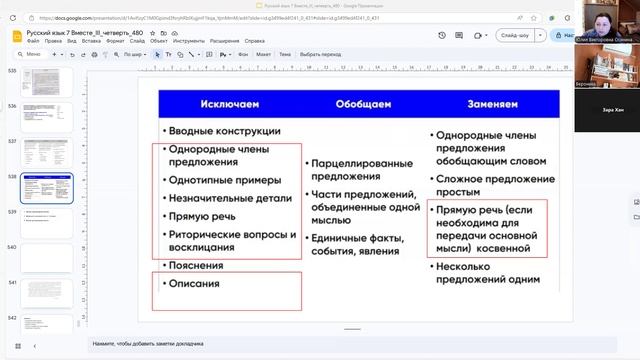Open the Объект menu

tap(159, 41)
